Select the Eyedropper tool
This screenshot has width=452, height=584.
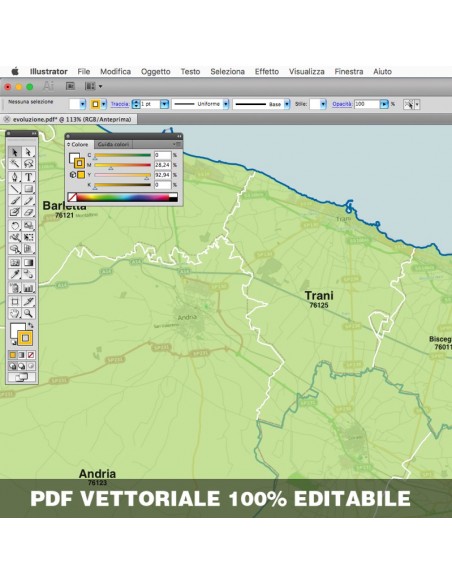tap(15, 274)
